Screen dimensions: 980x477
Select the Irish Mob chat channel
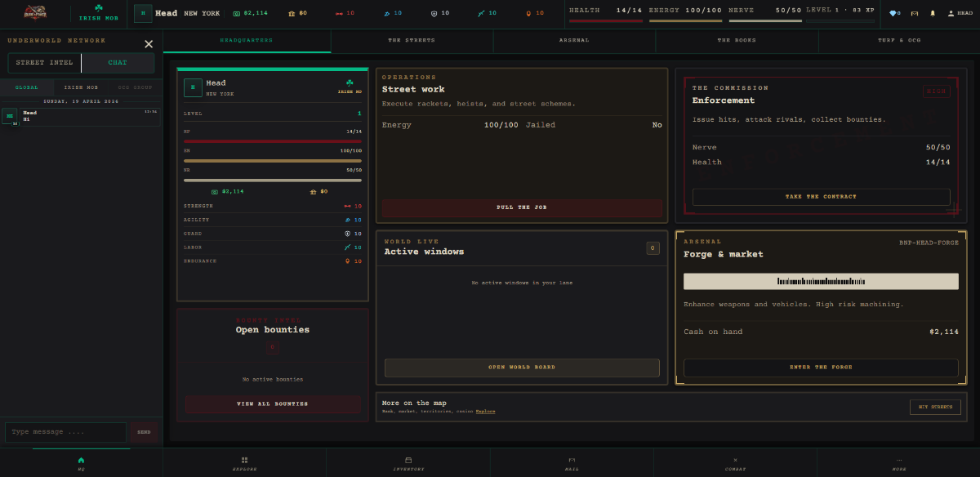(81, 87)
